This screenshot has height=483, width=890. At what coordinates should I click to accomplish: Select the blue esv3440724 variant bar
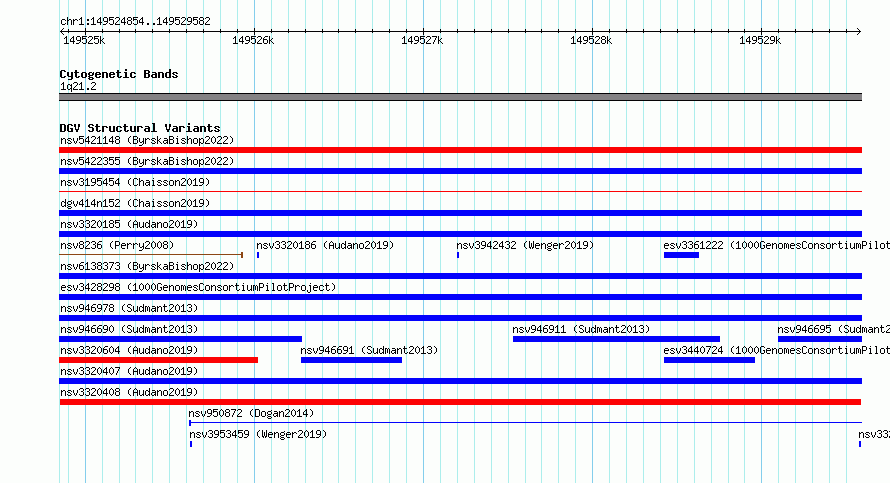pos(709,360)
